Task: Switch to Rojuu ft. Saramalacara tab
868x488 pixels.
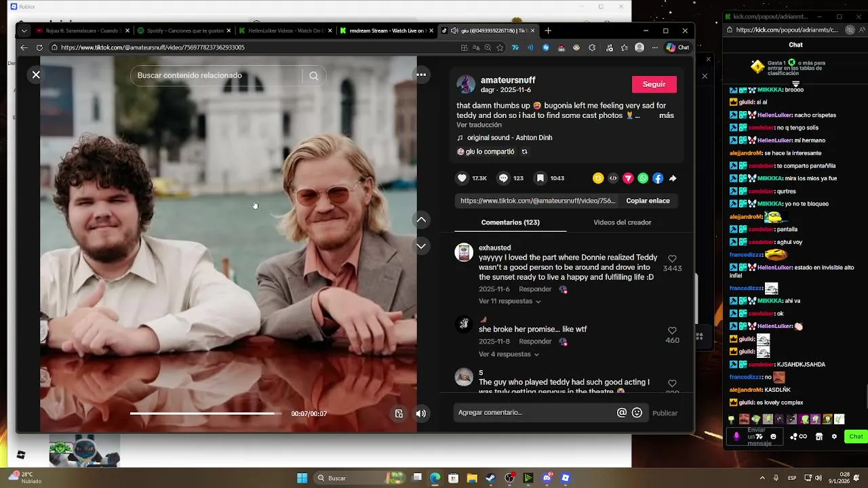Action: [81, 30]
